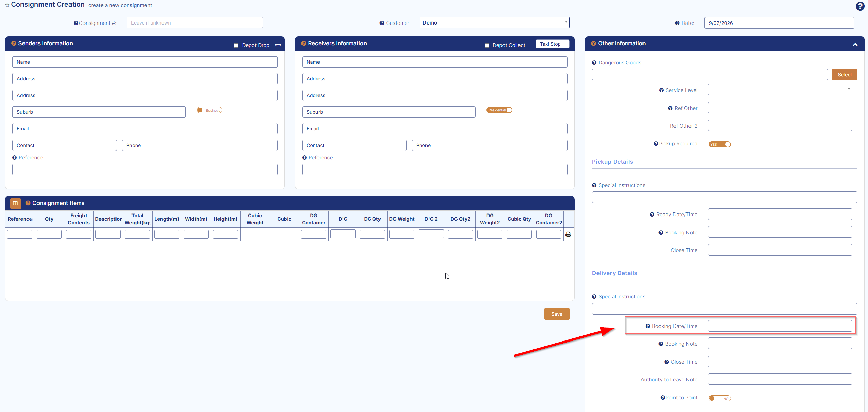The height and width of the screenshot is (412, 868).
Task: Swap sender and receiver with the arrows icon
Action: tap(278, 45)
